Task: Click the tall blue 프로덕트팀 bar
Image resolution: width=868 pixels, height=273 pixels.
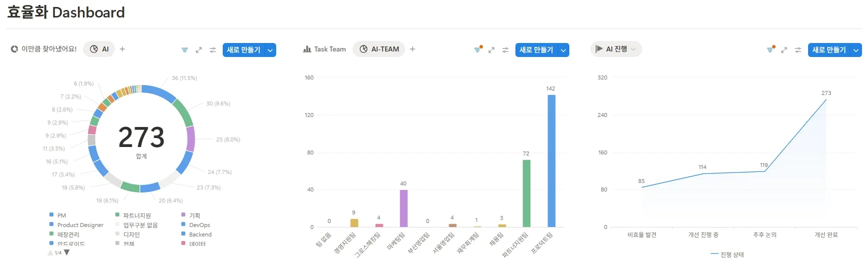Action: tap(551, 160)
